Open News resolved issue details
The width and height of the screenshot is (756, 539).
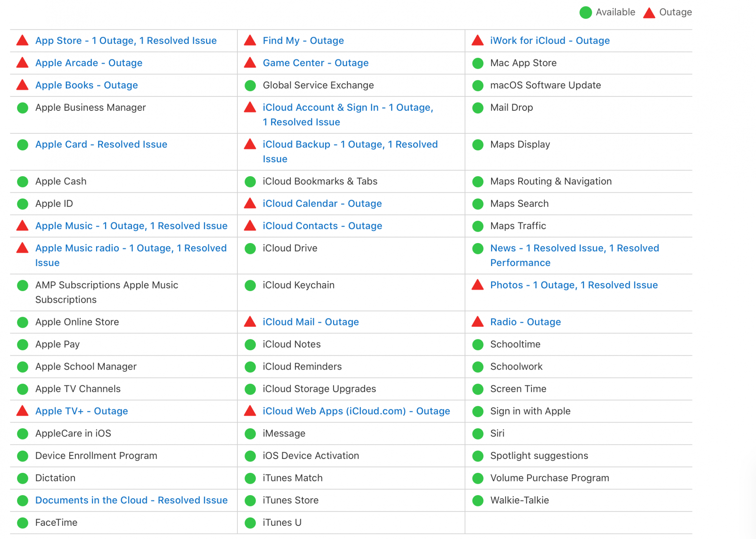coord(574,248)
